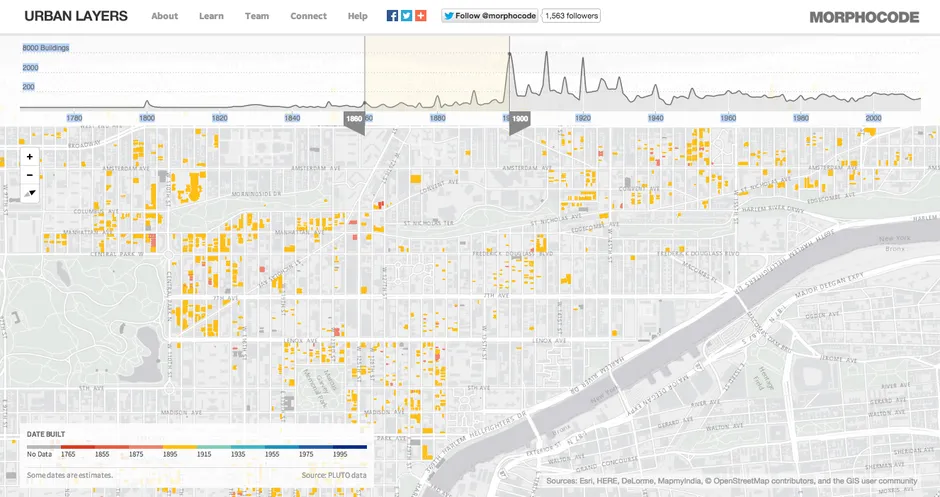This screenshot has height=497, width=940.
Task: Click the compass reset orientation button
Action: tap(30, 193)
